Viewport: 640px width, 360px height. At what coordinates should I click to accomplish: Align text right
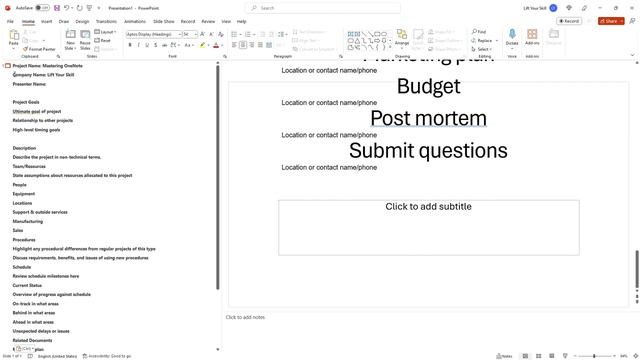251,45
